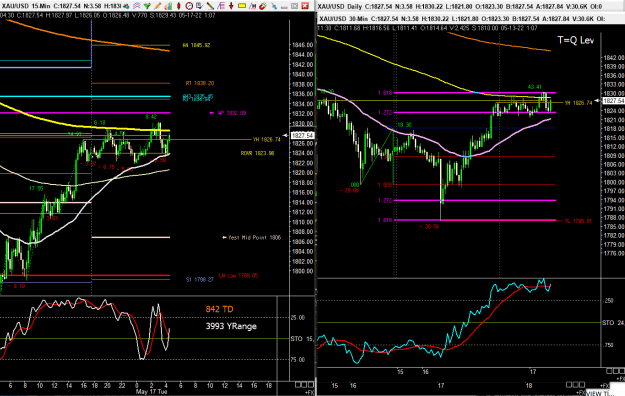Click the green '8.42' label on the 15-Min chart
The height and width of the screenshot is (396, 625).
151,117
